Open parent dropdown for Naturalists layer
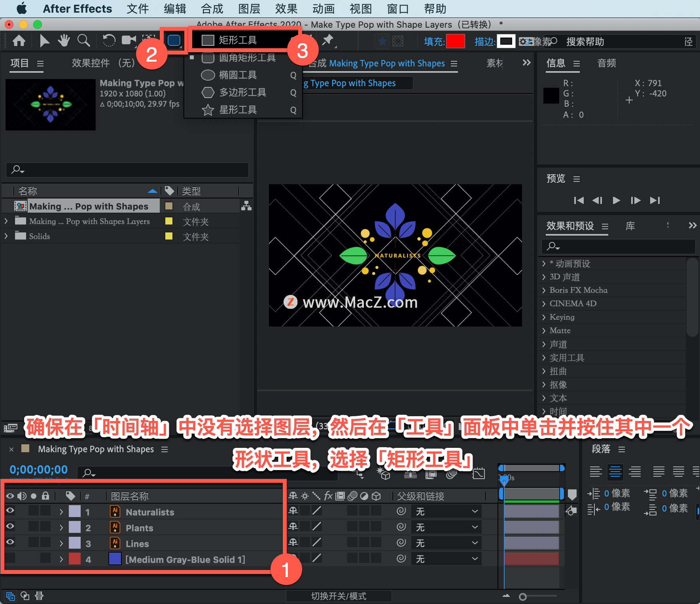Screen dimensions: 700x604 (446, 512)
